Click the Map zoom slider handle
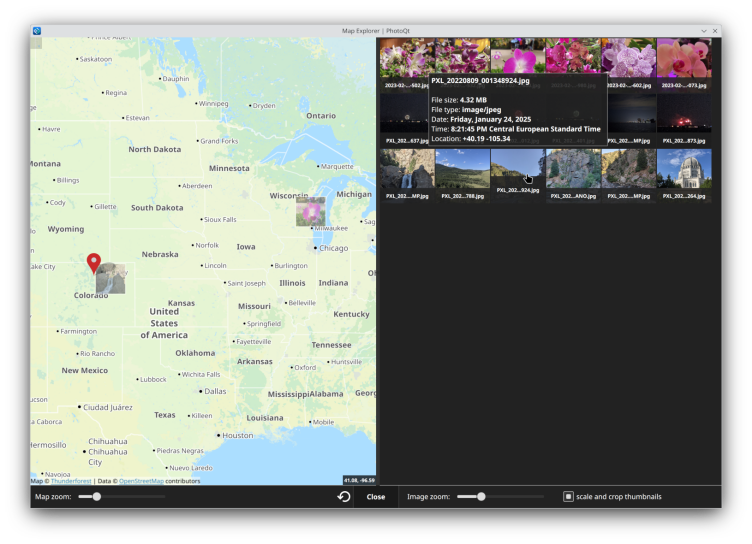This screenshot has height=544, width=752. [96, 496]
